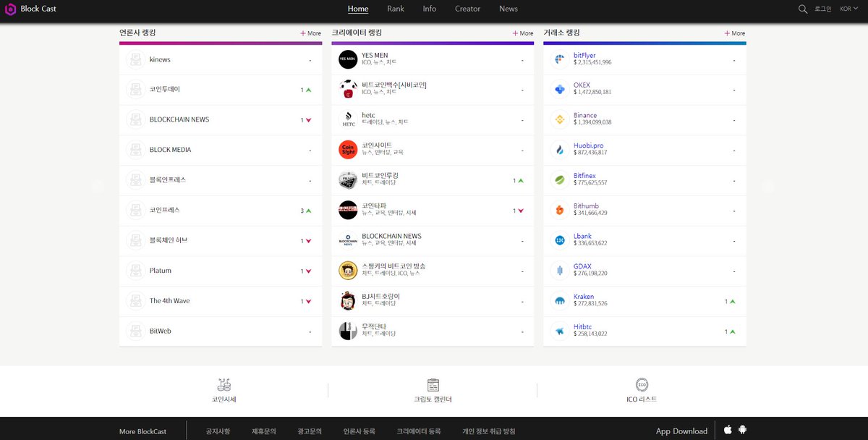Image resolution: width=868 pixels, height=440 pixels.
Task: Expand More in 언론사 랭킹
Action: 310,33
